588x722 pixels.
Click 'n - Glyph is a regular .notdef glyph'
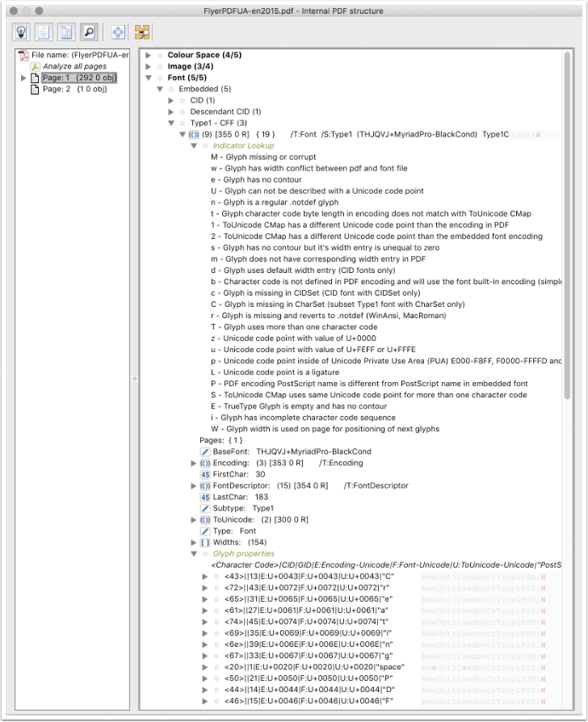[275, 203]
